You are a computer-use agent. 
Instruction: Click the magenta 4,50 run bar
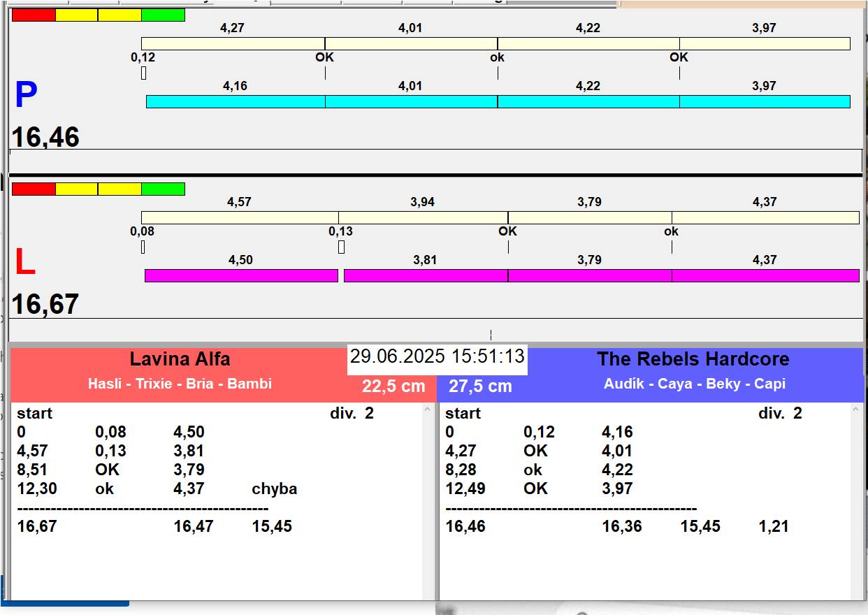tap(241, 276)
